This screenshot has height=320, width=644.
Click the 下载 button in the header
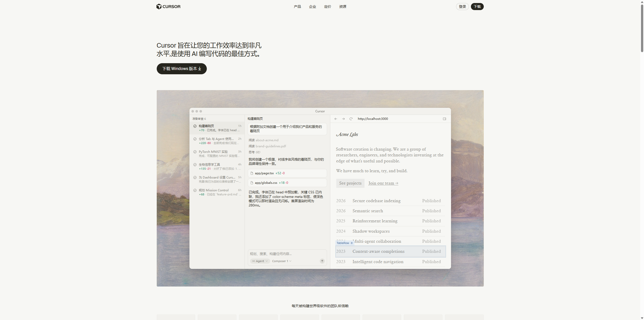click(477, 7)
